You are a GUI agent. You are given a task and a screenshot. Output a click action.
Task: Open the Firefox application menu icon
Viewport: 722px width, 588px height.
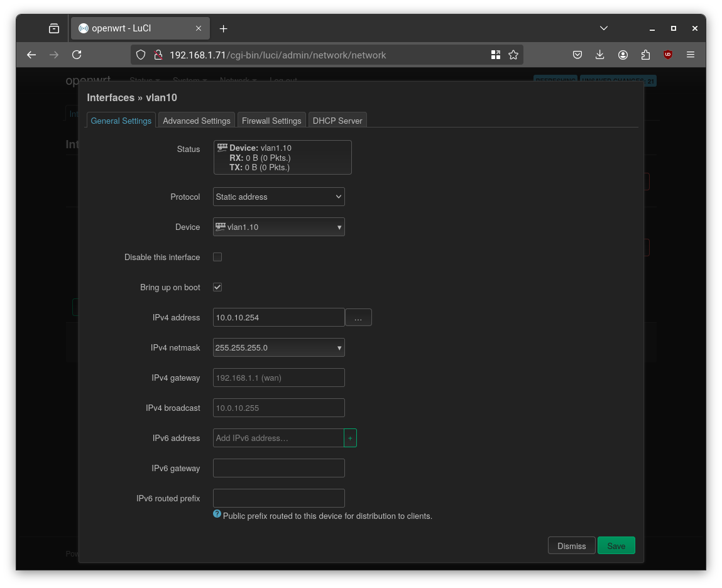pos(691,55)
